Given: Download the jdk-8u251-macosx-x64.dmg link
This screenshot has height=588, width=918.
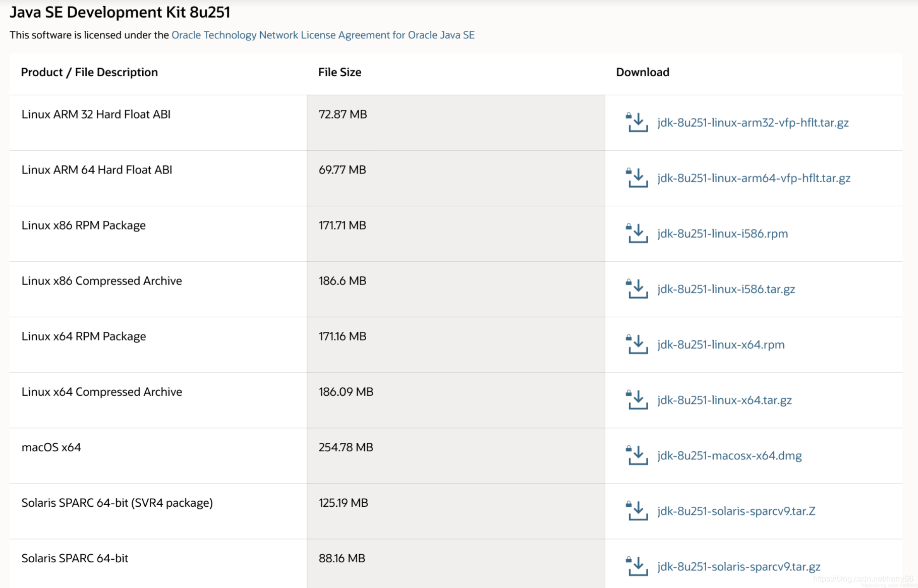Looking at the screenshot, I should coord(729,455).
